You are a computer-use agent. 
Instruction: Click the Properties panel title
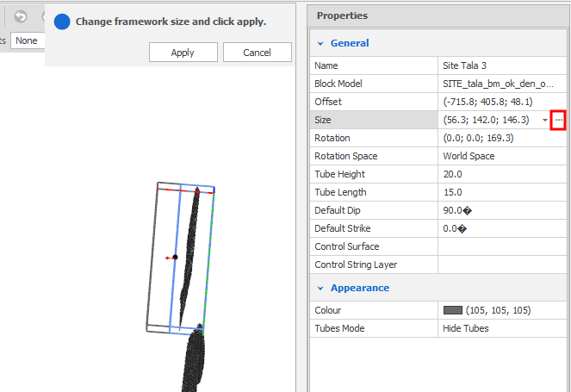pos(342,16)
